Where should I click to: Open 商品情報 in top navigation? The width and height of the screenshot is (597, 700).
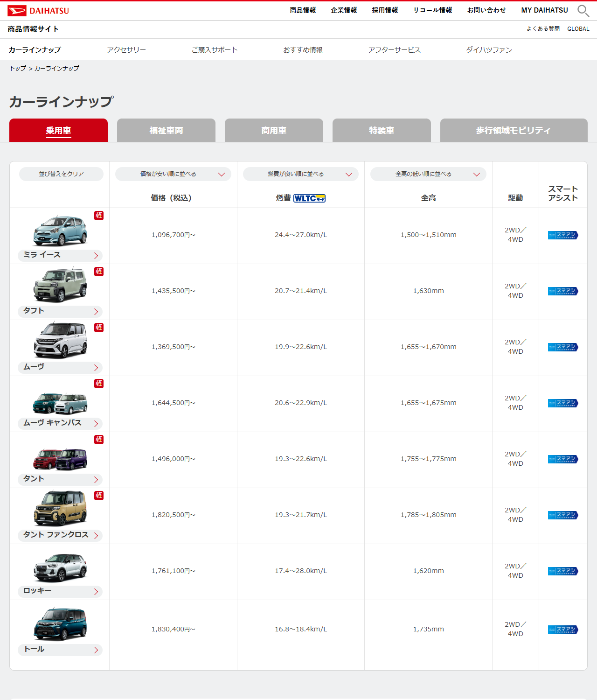coord(303,10)
